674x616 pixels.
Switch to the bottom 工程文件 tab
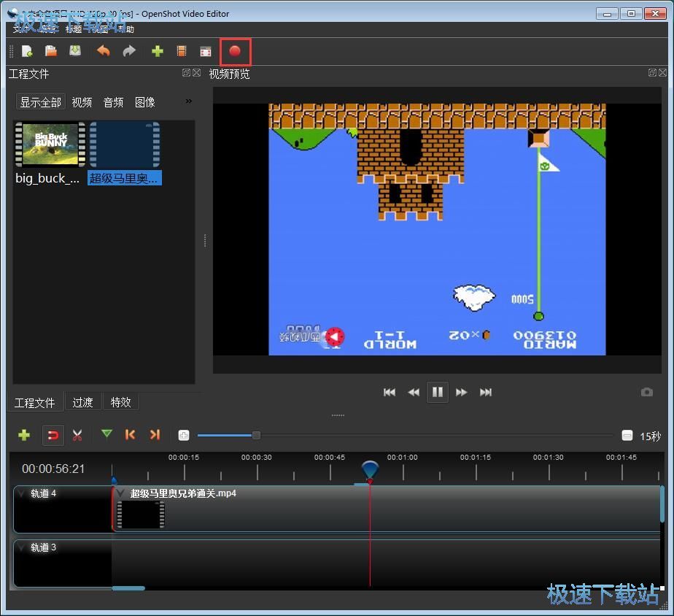35,402
